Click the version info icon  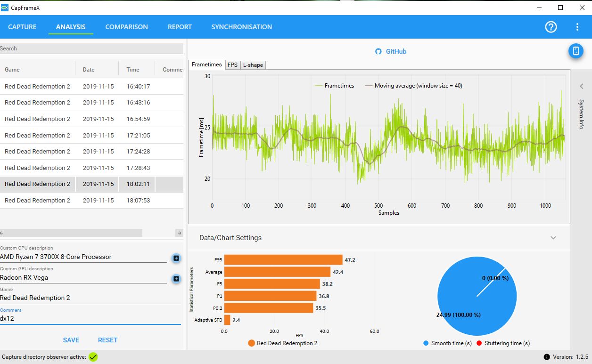coord(547,357)
